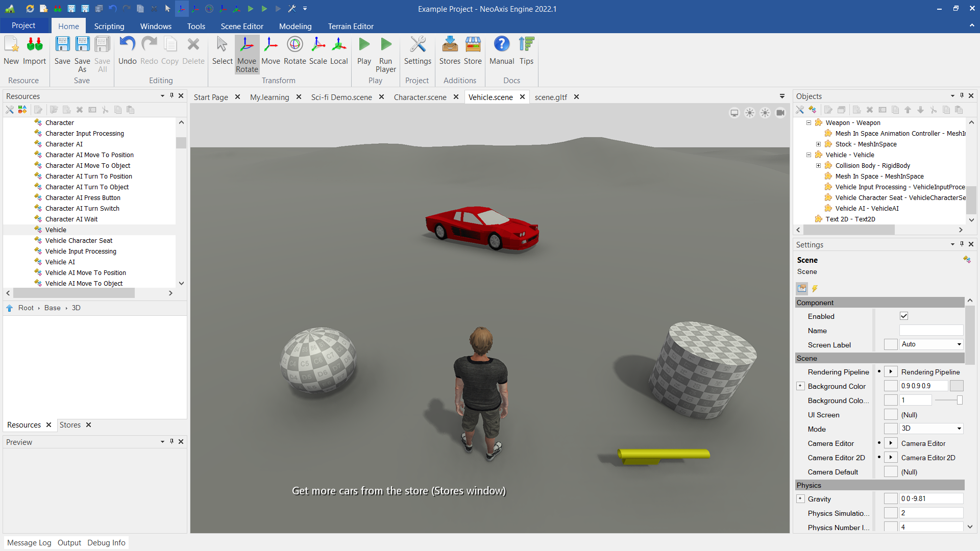
Task: Switch to the Character.scene tab
Action: click(420, 97)
